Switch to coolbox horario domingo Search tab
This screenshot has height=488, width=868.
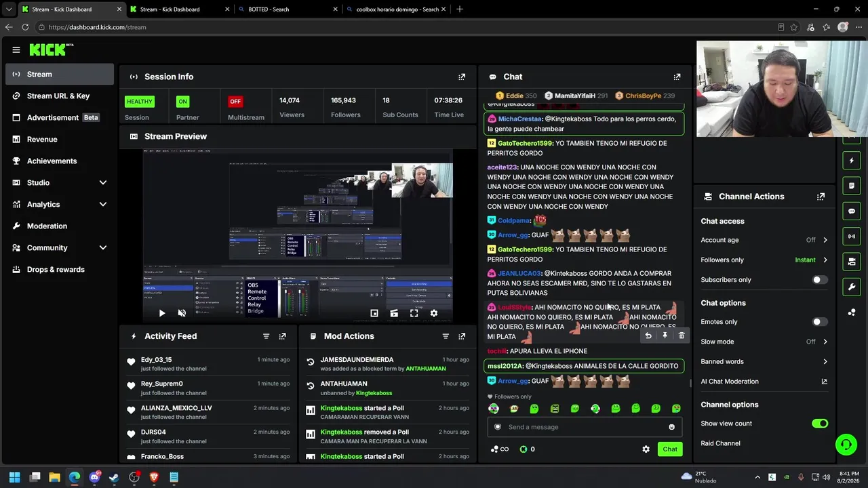click(396, 9)
